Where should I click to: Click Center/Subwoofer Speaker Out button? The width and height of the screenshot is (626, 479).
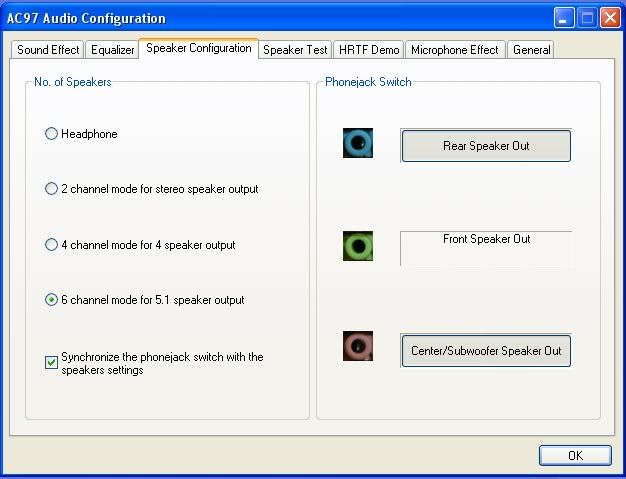coord(486,350)
